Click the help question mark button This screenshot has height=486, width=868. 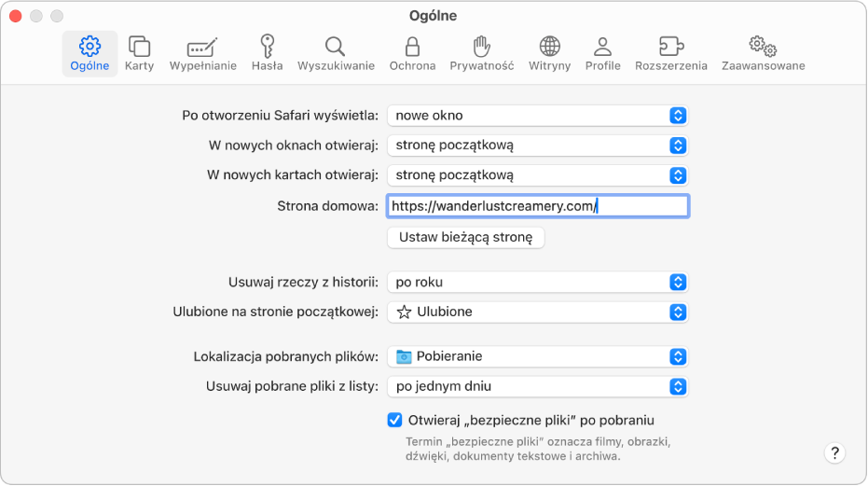point(834,453)
